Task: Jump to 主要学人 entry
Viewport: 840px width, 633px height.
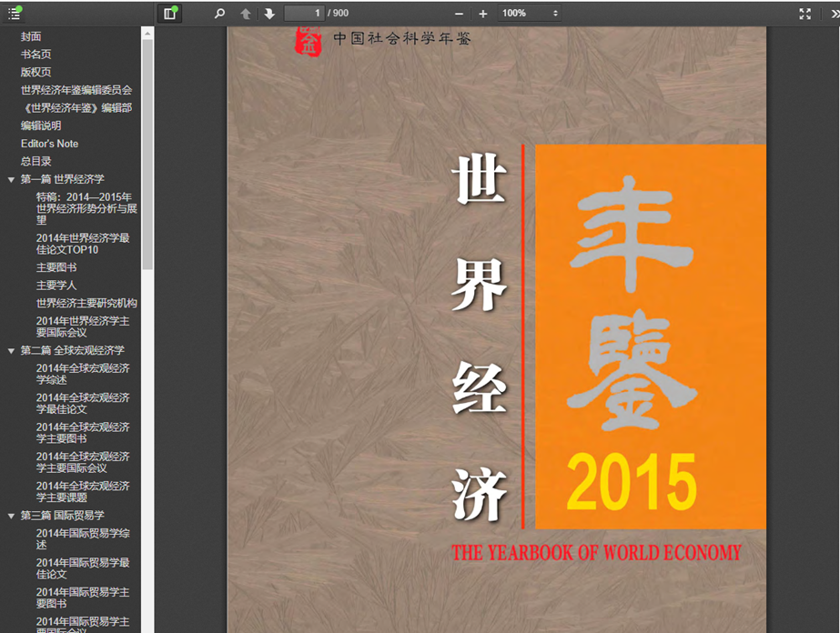Action: (56, 285)
